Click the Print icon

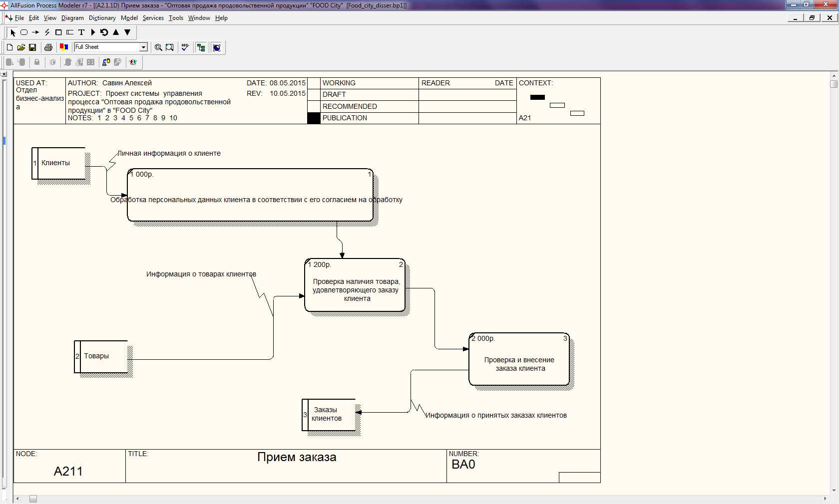[x=48, y=47]
